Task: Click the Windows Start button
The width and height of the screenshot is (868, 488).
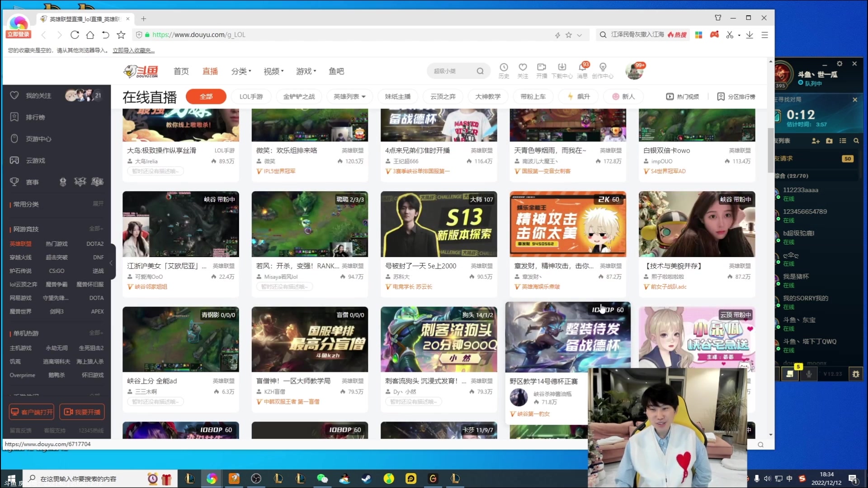Action: click(x=11, y=479)
